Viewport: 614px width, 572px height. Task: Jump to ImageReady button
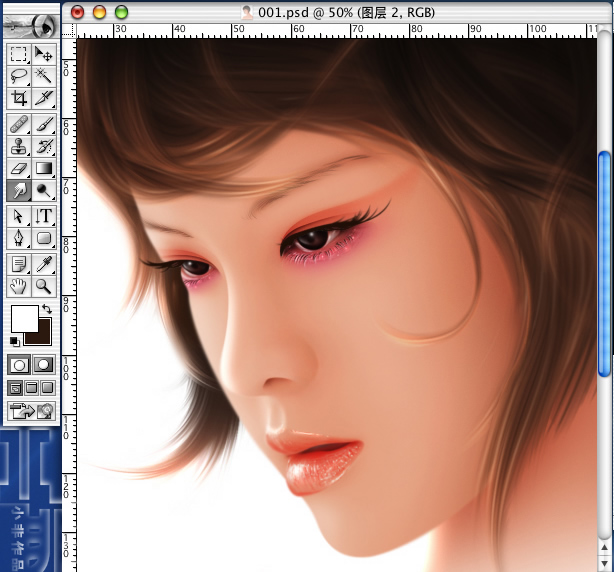[x=31, y=411]
